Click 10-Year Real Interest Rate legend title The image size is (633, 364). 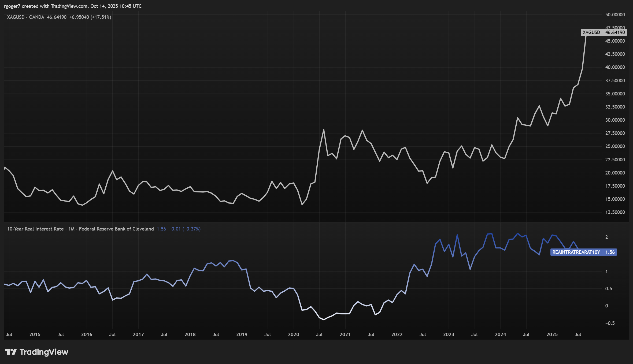tap(35, 229)
